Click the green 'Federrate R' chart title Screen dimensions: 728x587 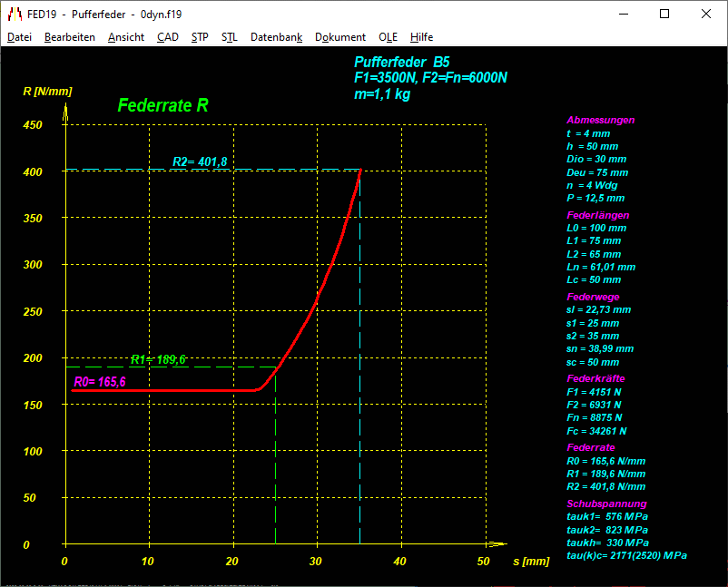pos(163,105)
